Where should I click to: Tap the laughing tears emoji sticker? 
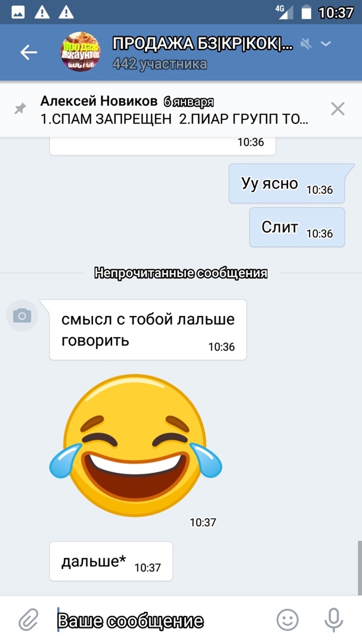click(135, 445)
